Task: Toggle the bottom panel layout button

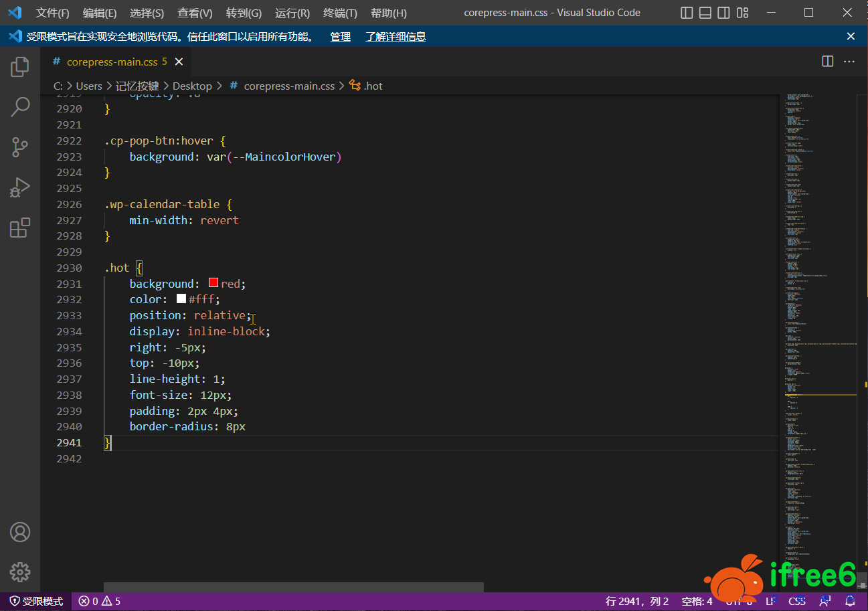Action: [705, 13]
